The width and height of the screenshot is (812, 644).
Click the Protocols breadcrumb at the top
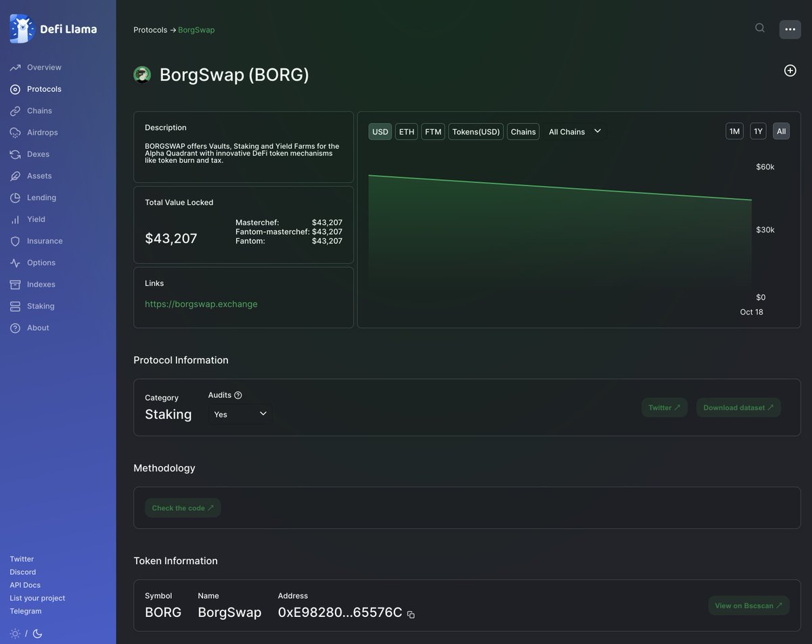[x=150, y=30]
